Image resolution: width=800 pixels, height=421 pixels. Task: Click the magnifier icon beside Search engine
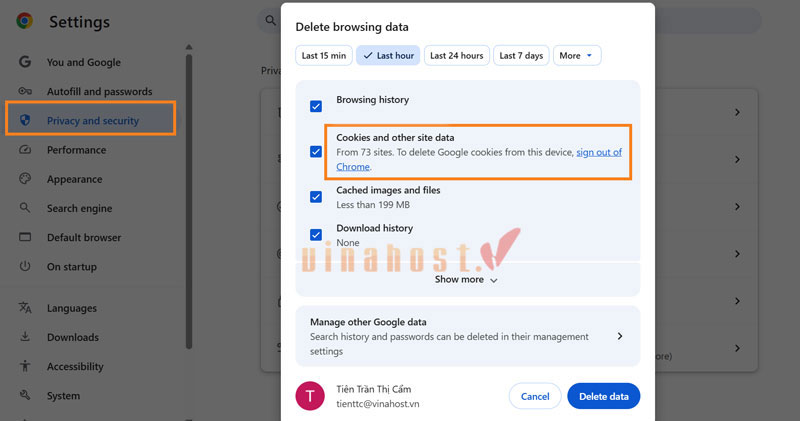[24, 208]
